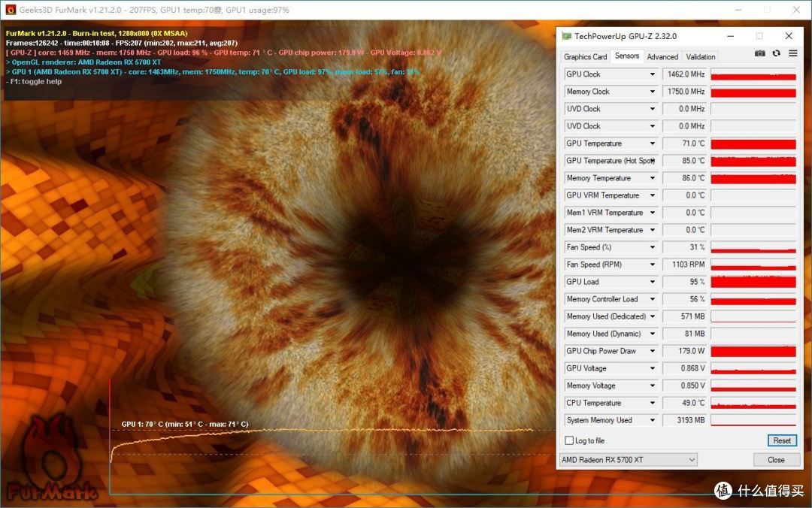Expand the System Memory Used dropdown
This screenshot has width=812, height=508.
coord(653,421)
